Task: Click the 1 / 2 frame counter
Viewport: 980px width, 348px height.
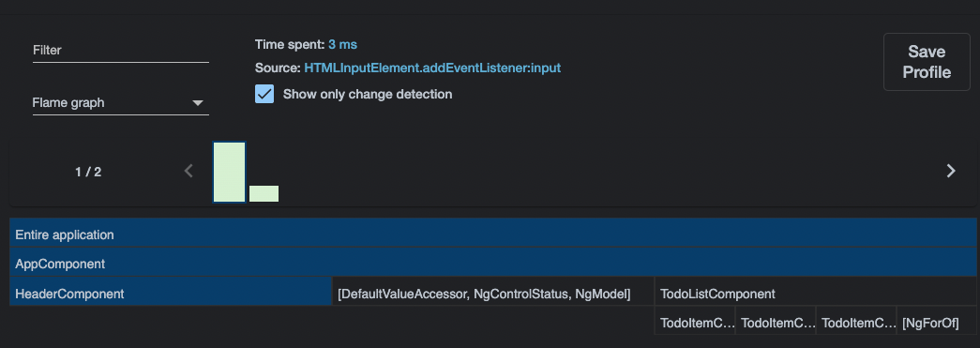Action: 88,172
